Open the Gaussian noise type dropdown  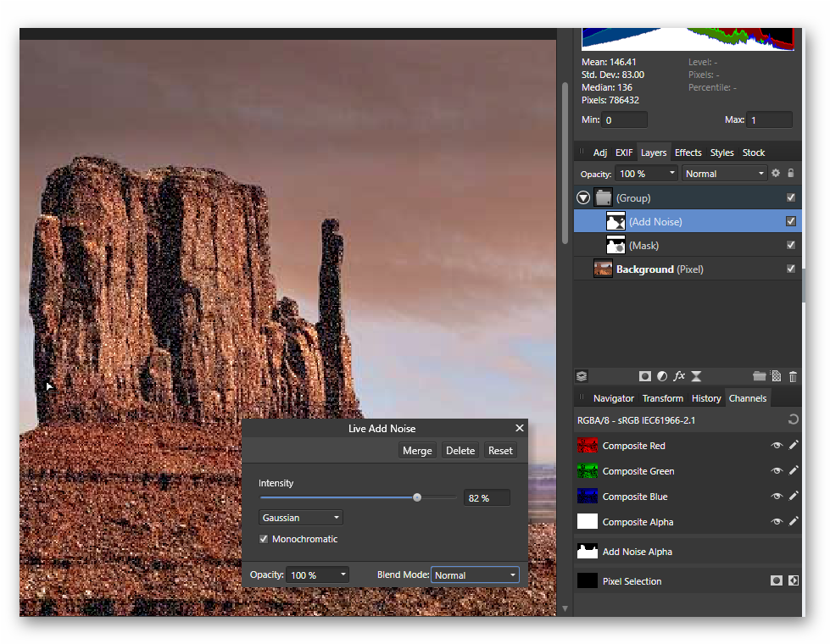click(x=300, y=517)
